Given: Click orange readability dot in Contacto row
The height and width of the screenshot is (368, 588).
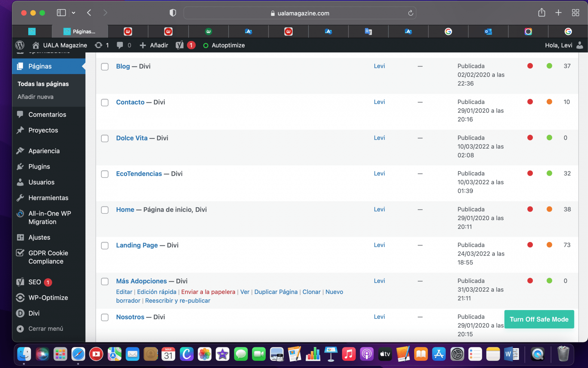Looking at the screenshot, I should point(549,102).
